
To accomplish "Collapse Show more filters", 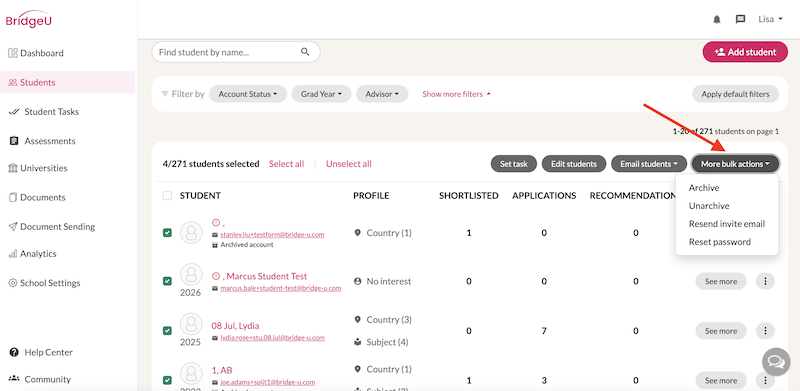I will click(457, 94).
